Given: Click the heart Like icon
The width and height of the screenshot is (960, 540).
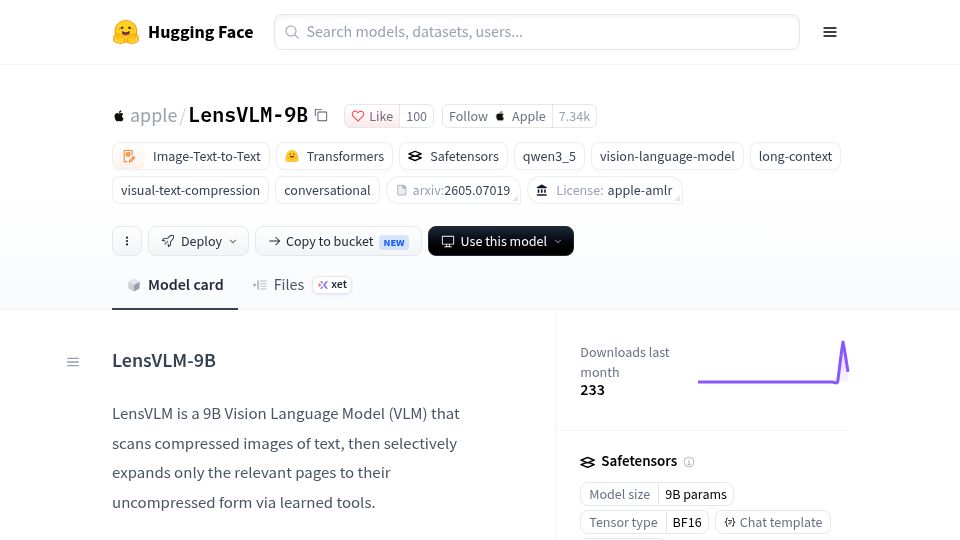Looking at the screenshot, I should (x=358, y=116).
